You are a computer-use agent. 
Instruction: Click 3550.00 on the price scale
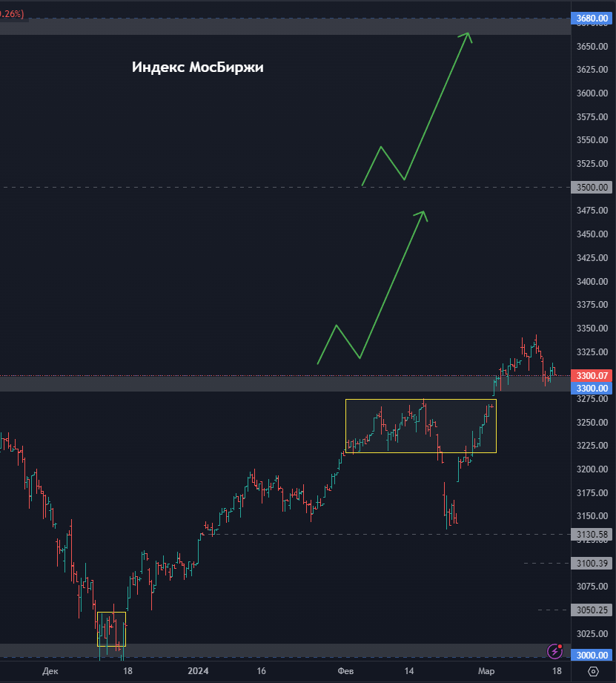click(592, 140)
